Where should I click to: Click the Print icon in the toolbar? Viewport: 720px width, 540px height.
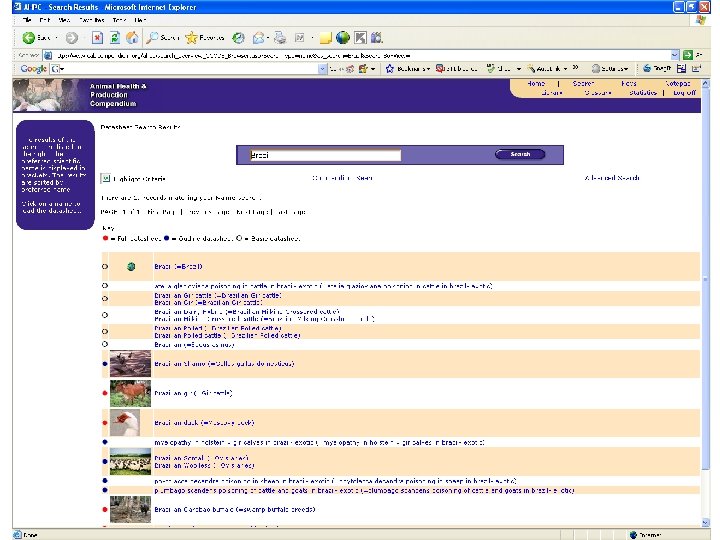280,38
